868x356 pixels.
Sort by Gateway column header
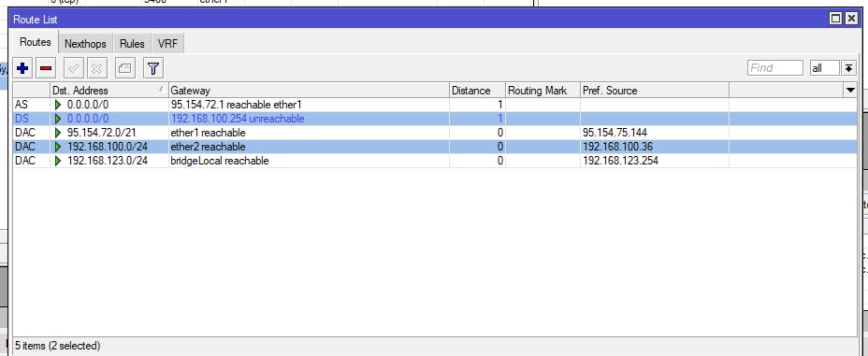[309, 90]
